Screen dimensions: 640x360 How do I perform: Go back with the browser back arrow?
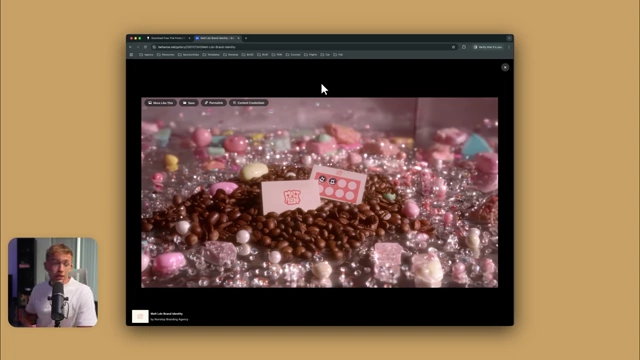coord(131,47)
